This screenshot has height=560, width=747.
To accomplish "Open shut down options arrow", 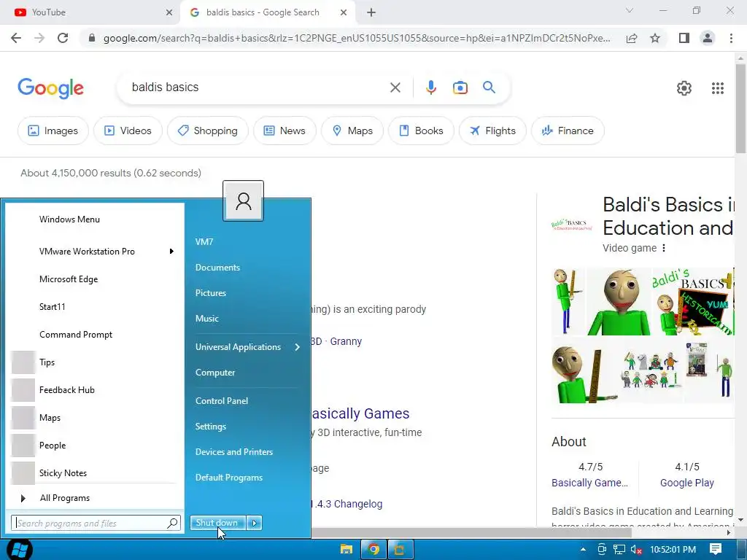I will [255, 524].
